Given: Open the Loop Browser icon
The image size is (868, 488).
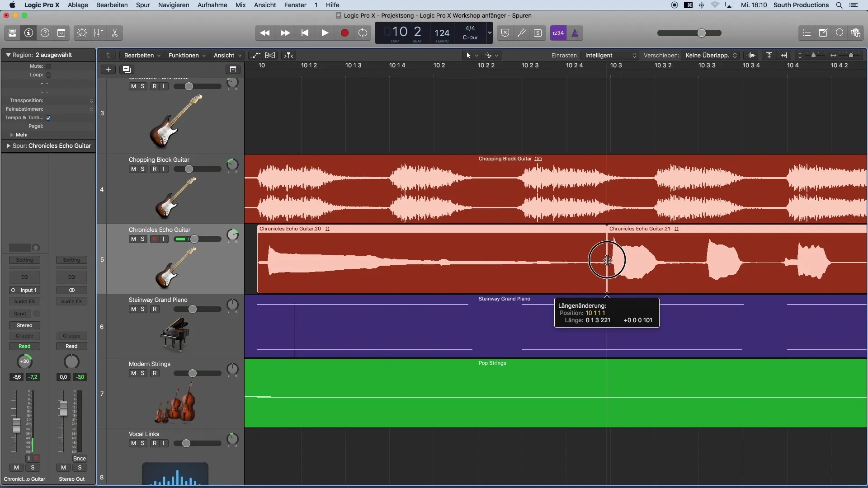Looking at the screenshot, I should pos(839,33).
